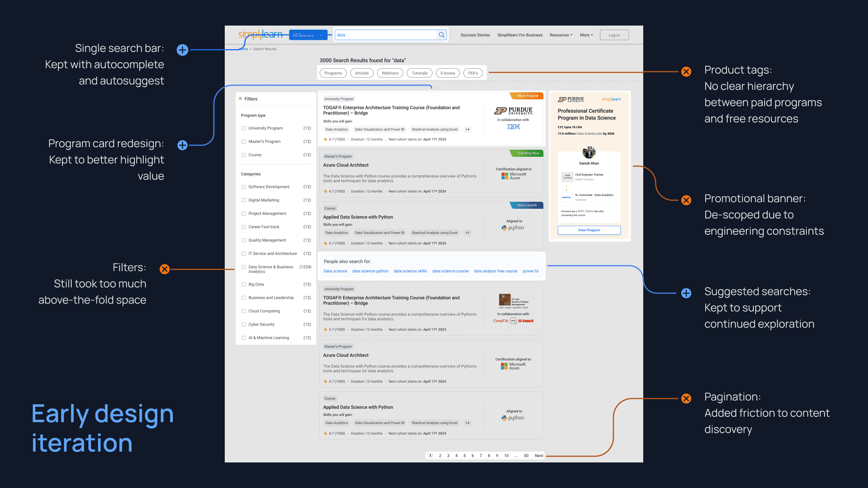The height and width of the screenshot is (488, 868).
Task: Click the orange X marker beside Filters annotation
Action: tap(165, 269)
